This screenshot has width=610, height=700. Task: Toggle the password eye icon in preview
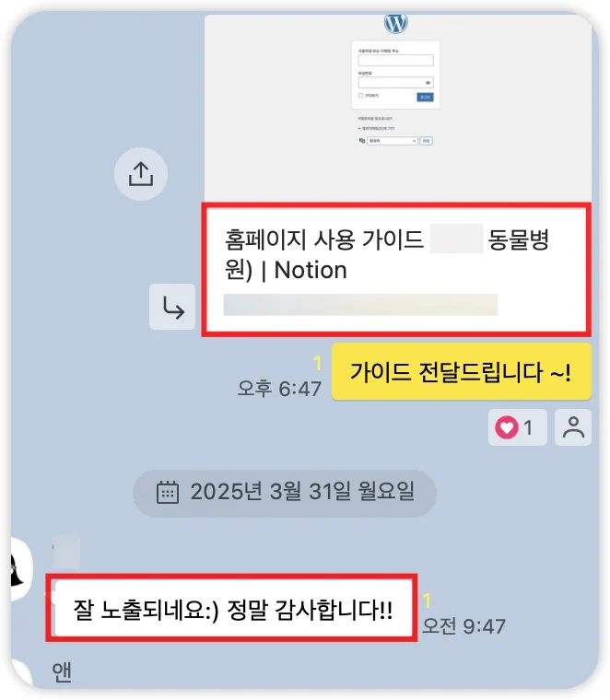tap(428, 83)
